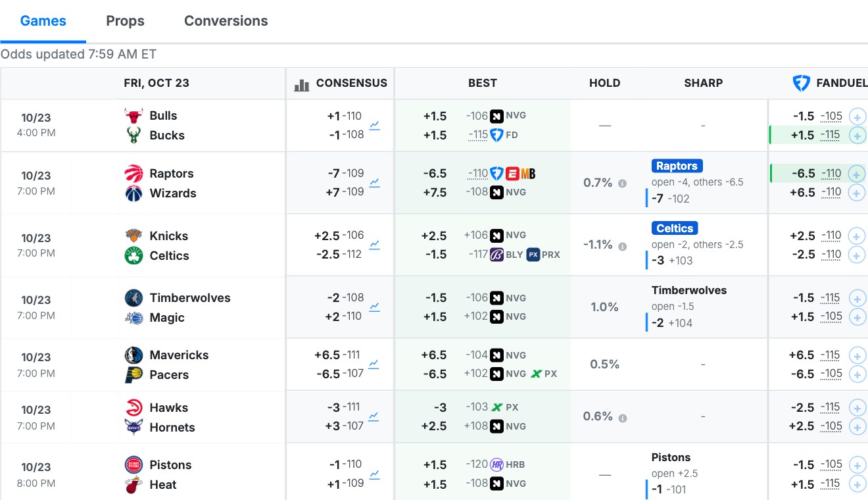Click the Raptors sharp pick badge
Viewport: 868px width, 500px height.
click(x=677, y=166)
